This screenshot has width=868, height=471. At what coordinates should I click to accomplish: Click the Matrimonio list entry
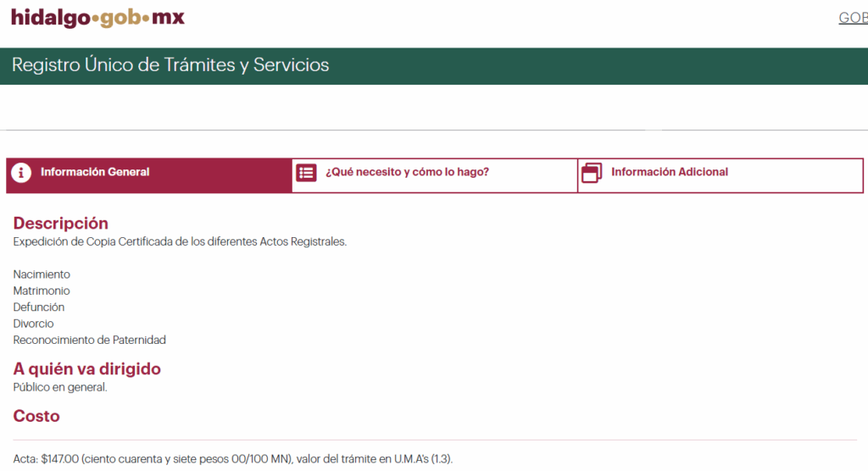click(42, 291)
